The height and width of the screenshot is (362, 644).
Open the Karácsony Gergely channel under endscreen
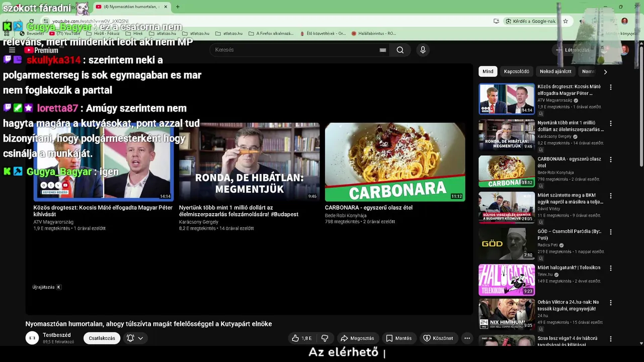199,222
